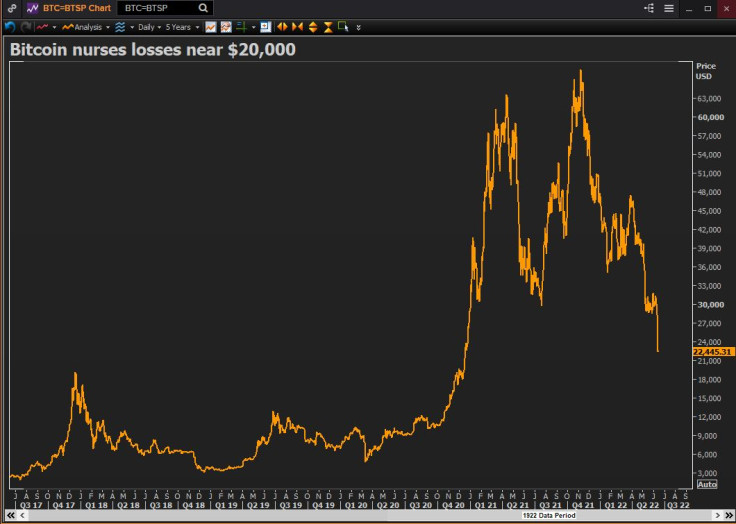This screenshot has width=736, height=524.
Task: Click the chart with overlay icon
Action: pos(226,27)
